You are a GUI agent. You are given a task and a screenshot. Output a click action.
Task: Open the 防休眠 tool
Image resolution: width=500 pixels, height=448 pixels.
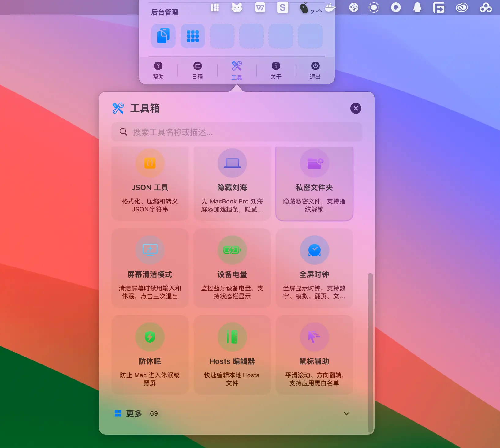tap(150, 355)
